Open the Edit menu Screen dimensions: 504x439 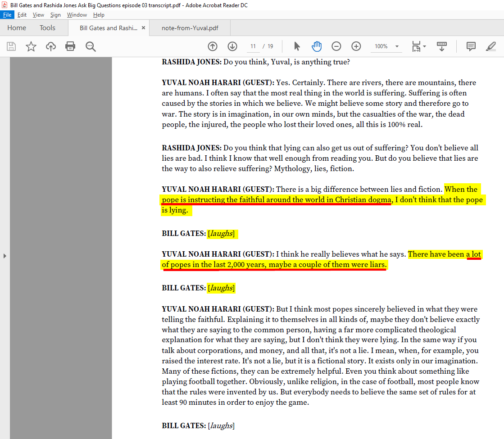coord(22,15)
